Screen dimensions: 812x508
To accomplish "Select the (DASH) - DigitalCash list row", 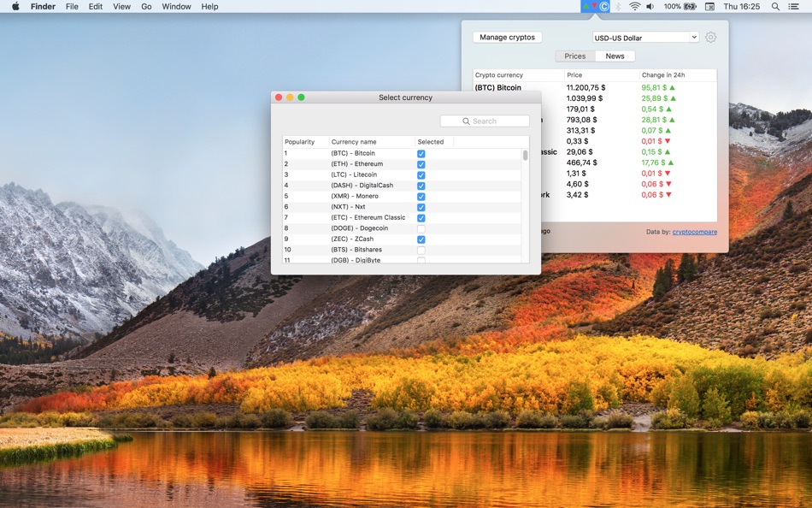I will click(402, 186).
